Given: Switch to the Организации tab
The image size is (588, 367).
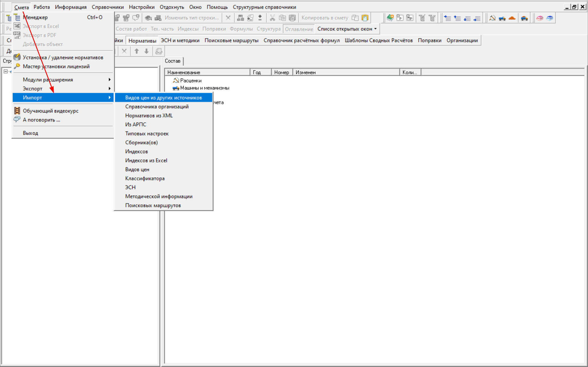Looking at the screenshot, I should pos(462,40).
